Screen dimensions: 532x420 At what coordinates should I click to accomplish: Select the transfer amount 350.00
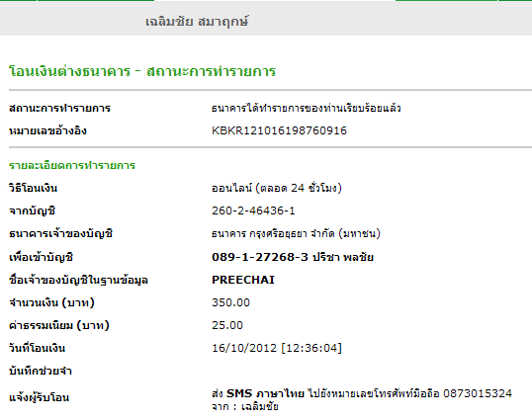[230, 302]
